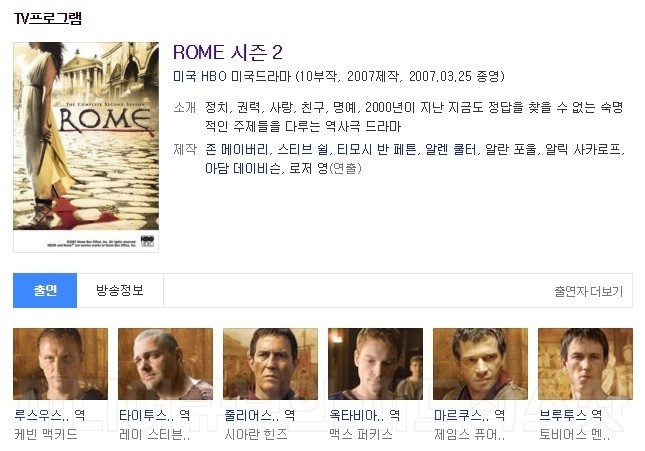Click 알란 포울 name link
Screen dimensions: 645x451
[x=511, y=149]
